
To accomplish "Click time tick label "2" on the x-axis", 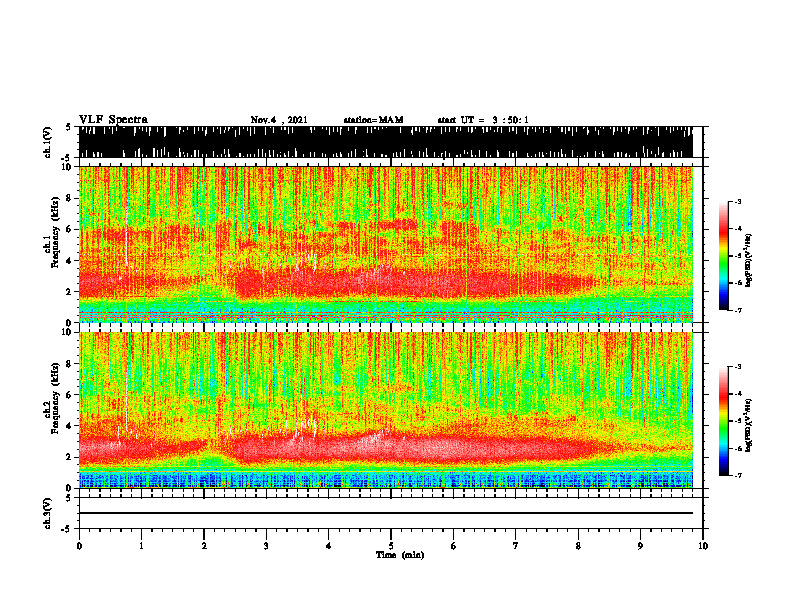I will pos(204,546).
